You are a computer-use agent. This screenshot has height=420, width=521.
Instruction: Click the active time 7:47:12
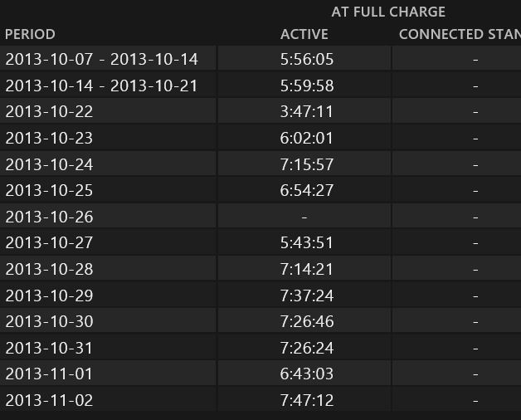[x=307, y=400]
